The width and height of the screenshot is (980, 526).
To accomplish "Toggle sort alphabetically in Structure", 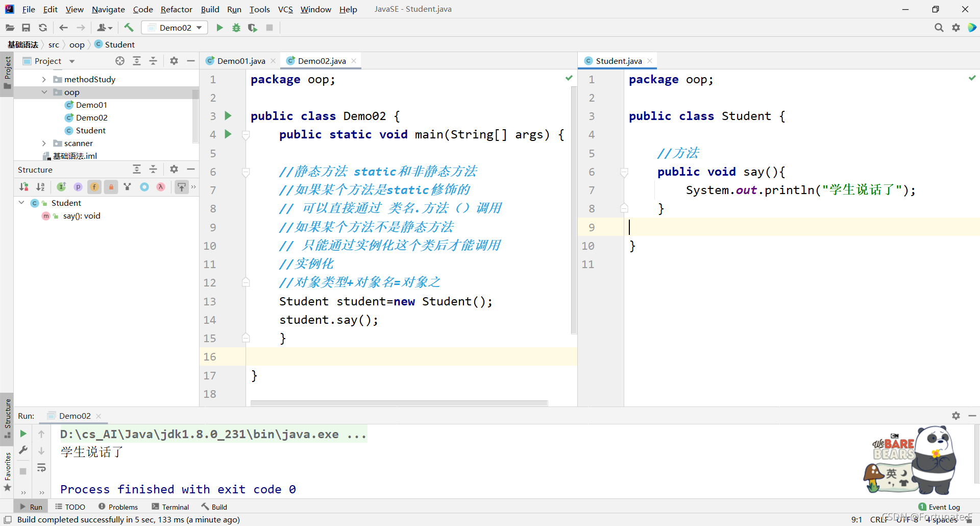I will [40, 187].
